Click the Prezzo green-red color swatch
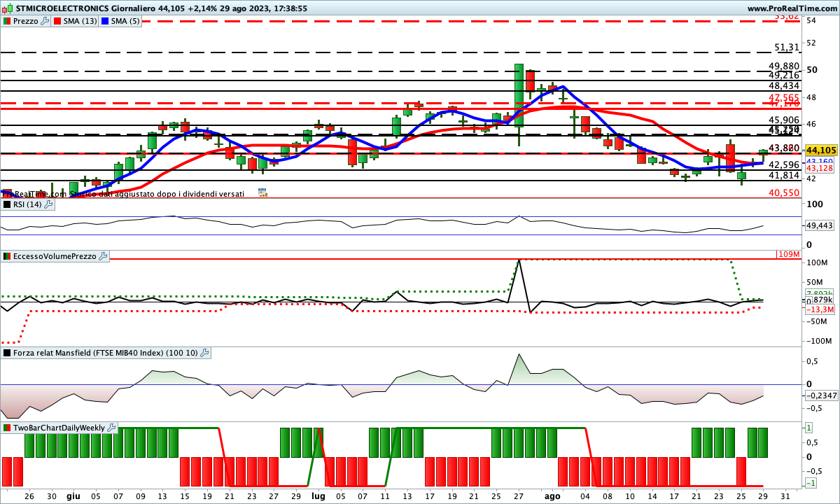Image resolution: width=840 pixels, height=504 pixels. pyautogui.click(x=7, y=21)
